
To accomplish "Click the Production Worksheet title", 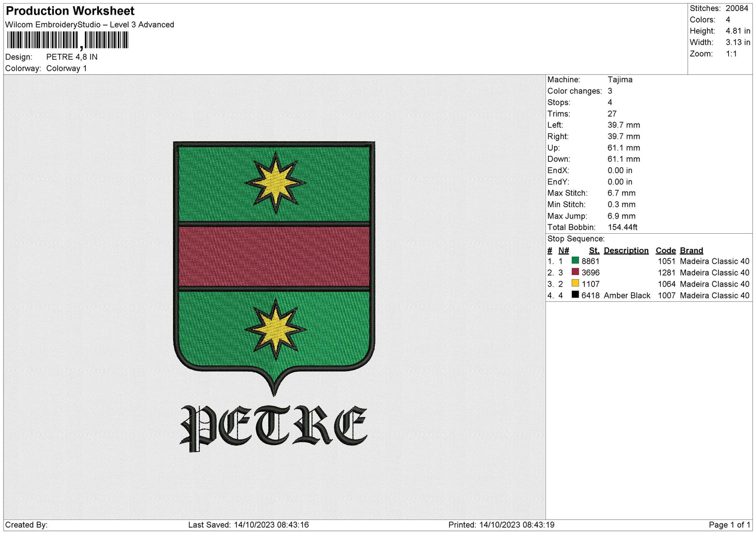I will tap(70, 11).
